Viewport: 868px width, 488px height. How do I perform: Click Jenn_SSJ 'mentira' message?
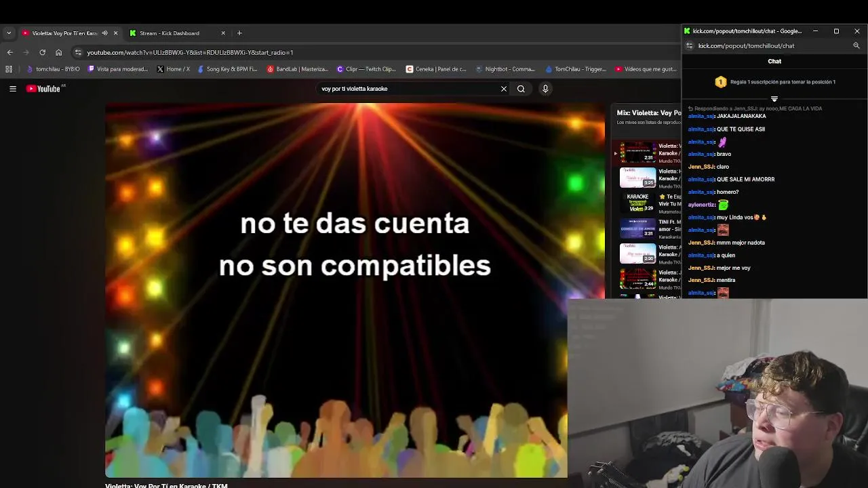click(726, 280)
